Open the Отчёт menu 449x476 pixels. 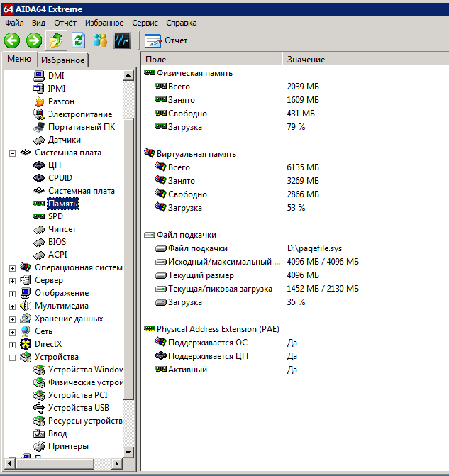pyautogui.click(x=65, y=23)
